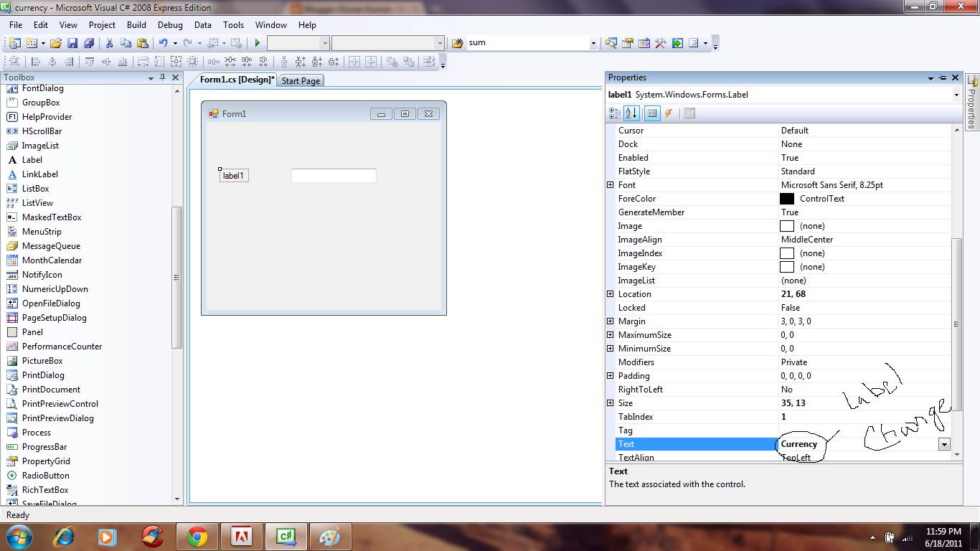Open the label1 object selector dropdown
This screenshot has height=551, width=980.
pos(956,95)
